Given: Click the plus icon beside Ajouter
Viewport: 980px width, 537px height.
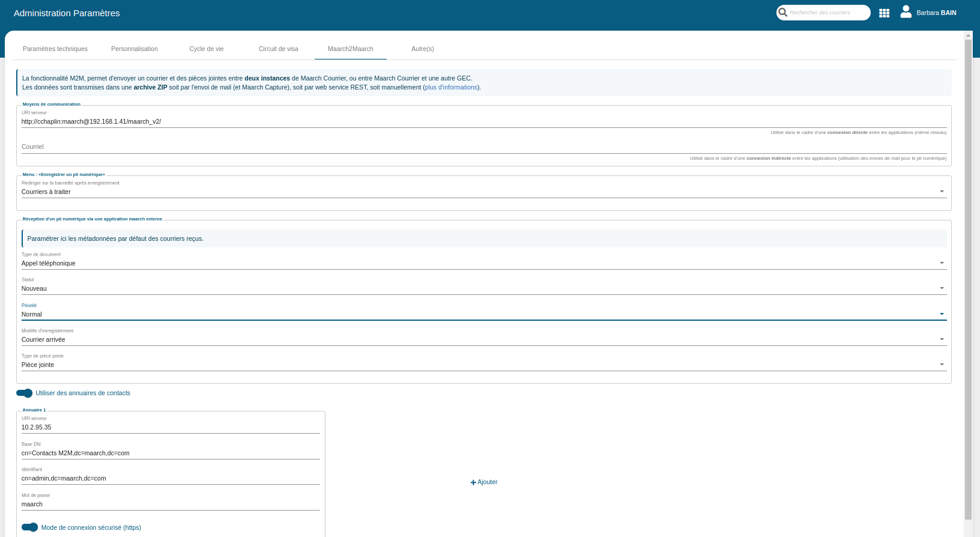Looking at the screenshot, I should pyautogui.click(x=473, y=482).
